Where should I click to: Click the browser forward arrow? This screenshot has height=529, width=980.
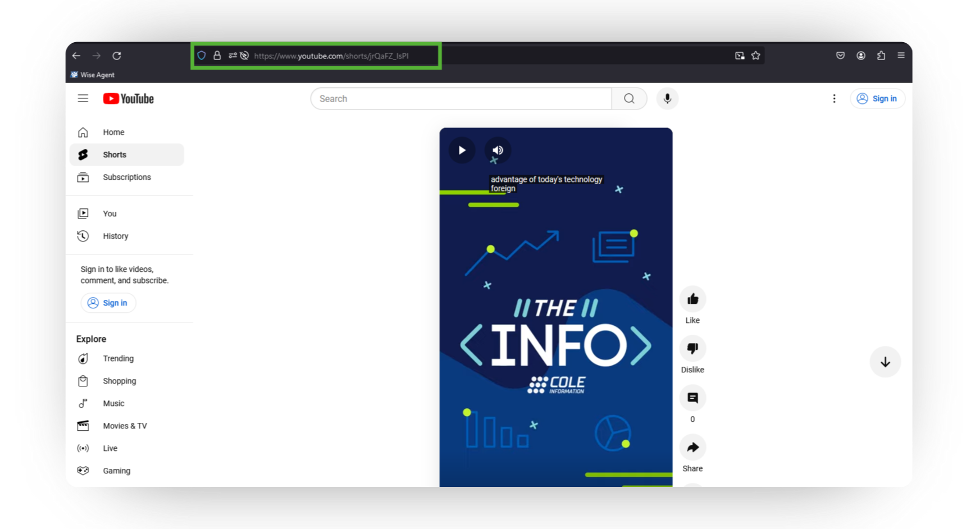[97, 56]
